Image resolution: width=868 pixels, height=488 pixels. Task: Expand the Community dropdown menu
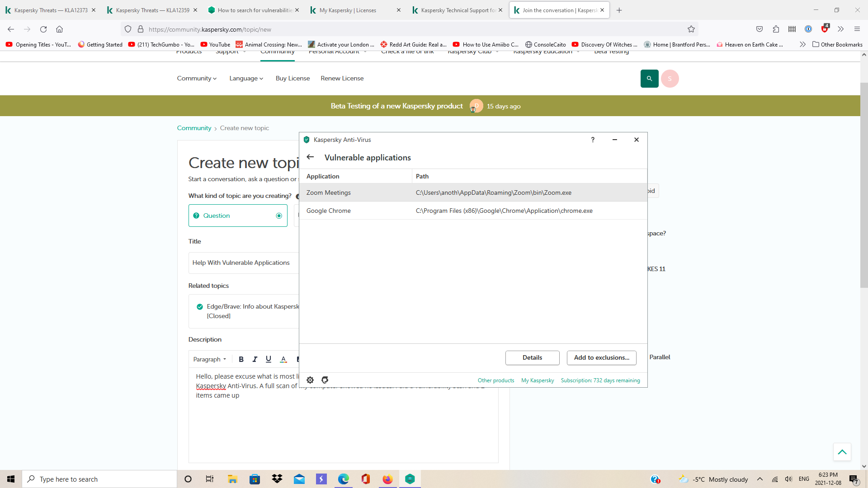[197, 79]
